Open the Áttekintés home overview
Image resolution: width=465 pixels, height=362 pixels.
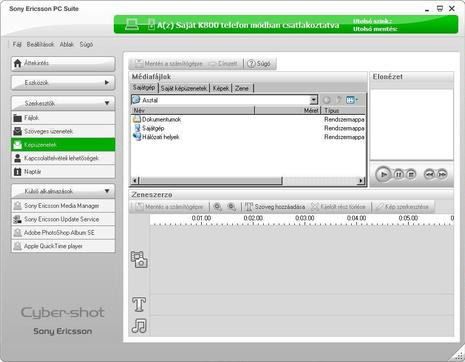click(x=63, y=63)
